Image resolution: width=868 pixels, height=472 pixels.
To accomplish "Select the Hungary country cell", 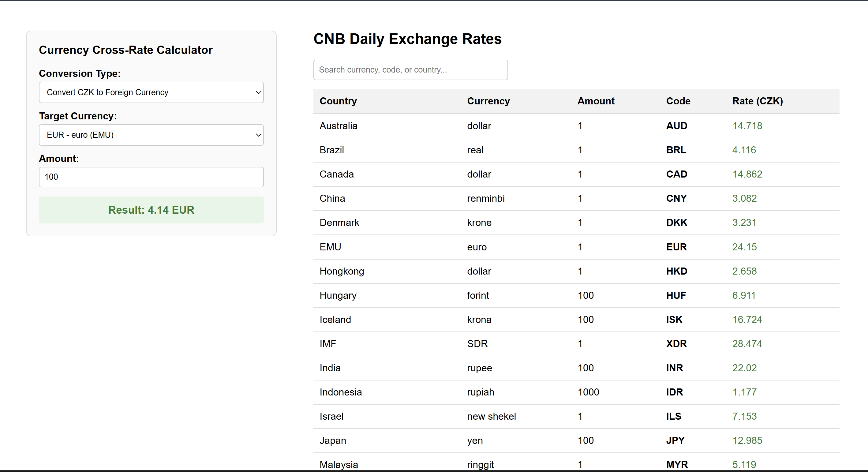I will click(338, 295).
